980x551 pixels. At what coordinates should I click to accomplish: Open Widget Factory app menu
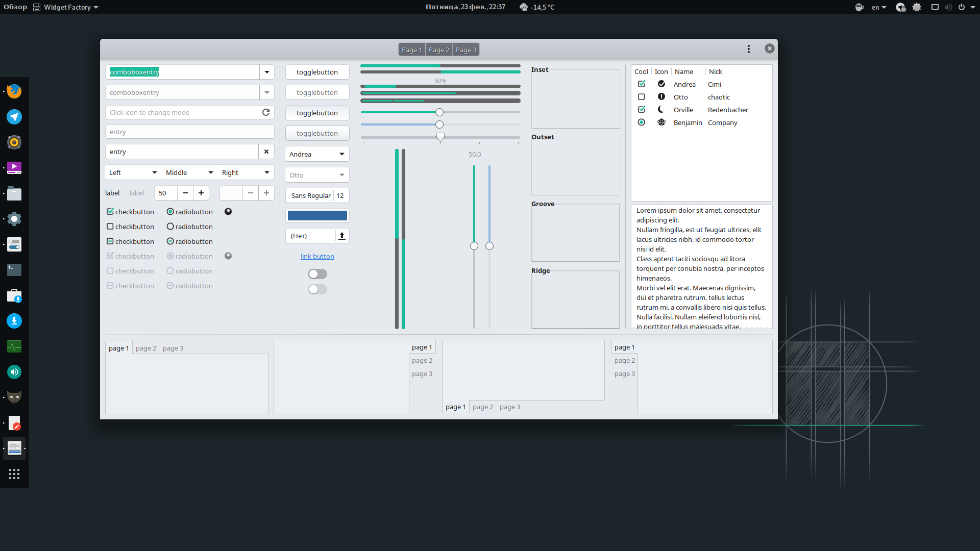point(66,7)
